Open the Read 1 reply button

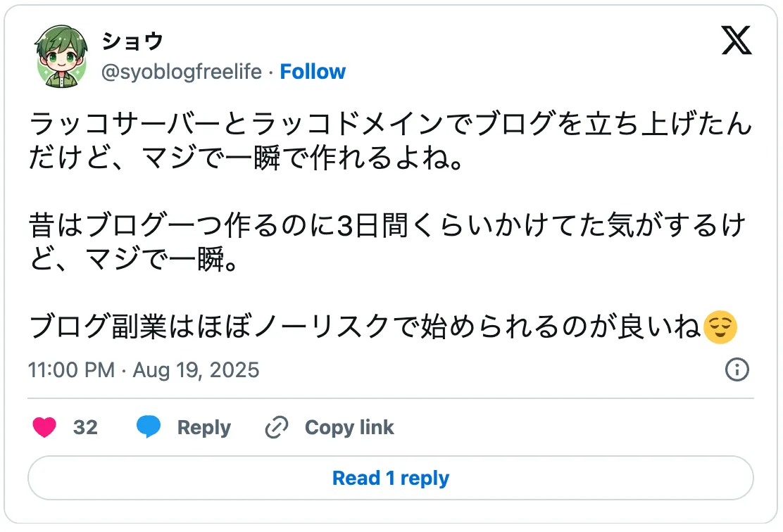[x=390, y=478]
